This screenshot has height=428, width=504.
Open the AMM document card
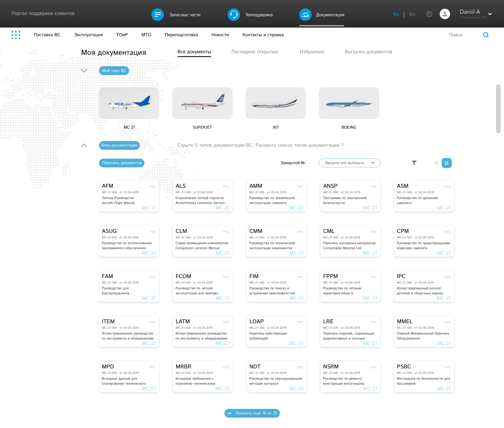[277, 196]
